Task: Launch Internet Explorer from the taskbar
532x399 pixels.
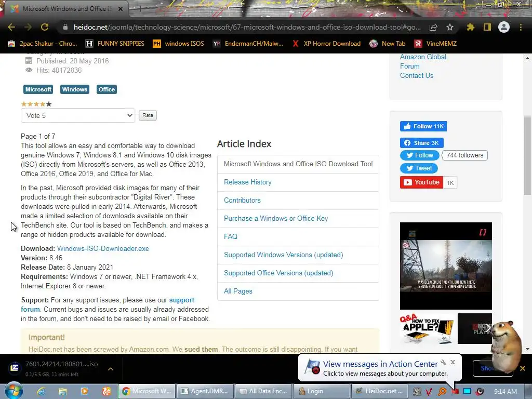Action: click(x=41, y=391)
